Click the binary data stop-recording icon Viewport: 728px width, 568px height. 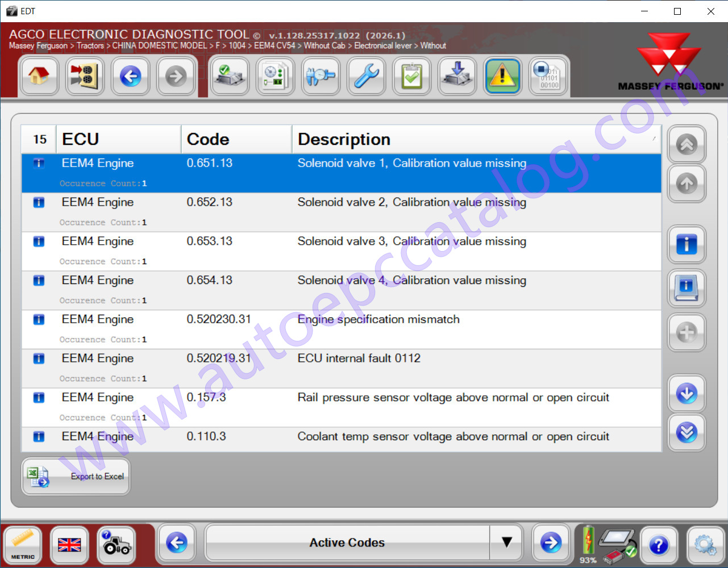548,76
